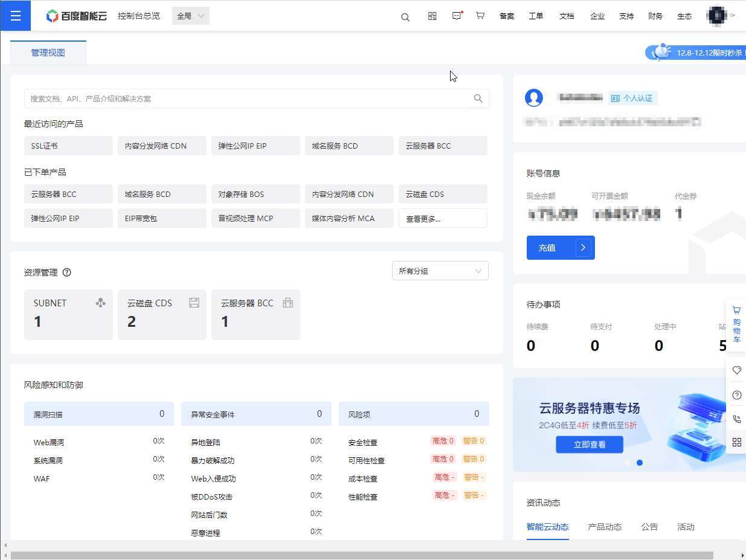Click the 高危 0 tag for 安全检查
The height and width of the screenshot is (560, 746).
(443, 441)
